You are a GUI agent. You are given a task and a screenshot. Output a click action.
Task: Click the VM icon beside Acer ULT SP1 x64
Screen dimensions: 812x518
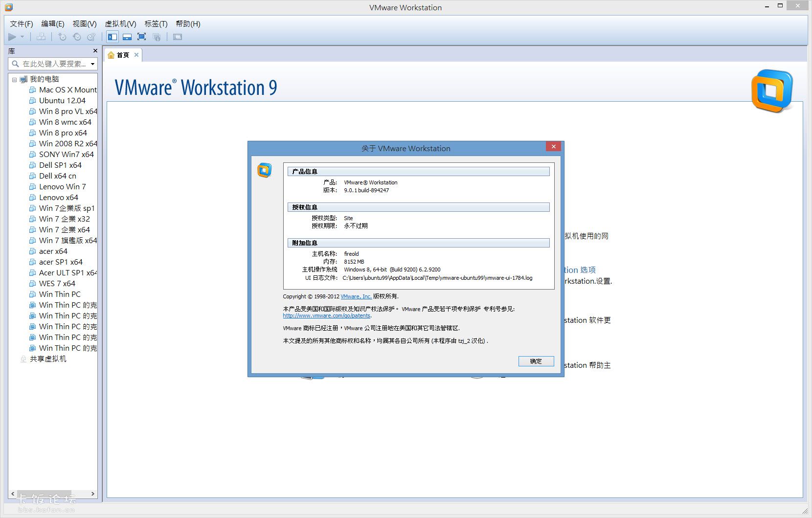[33, 272]
